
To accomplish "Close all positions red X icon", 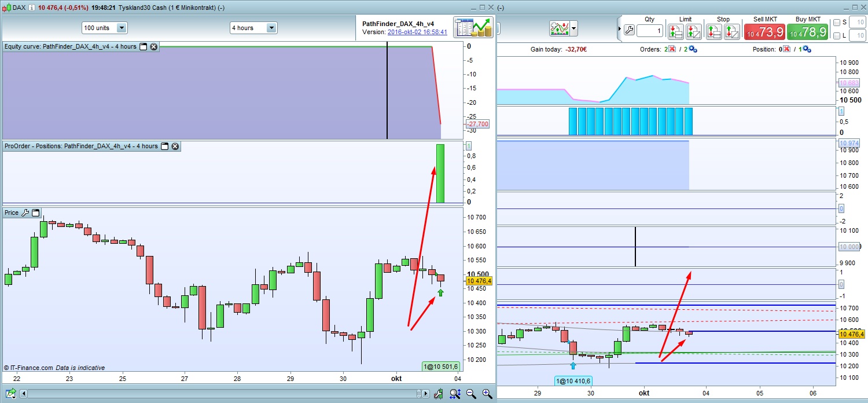I will [x=786, y=49].
